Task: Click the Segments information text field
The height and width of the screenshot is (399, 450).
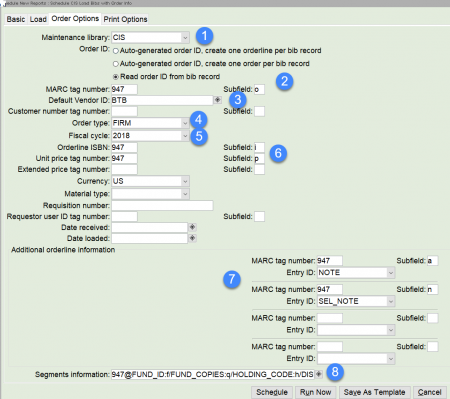Action: pyautogui.click(x=213, y=374)
